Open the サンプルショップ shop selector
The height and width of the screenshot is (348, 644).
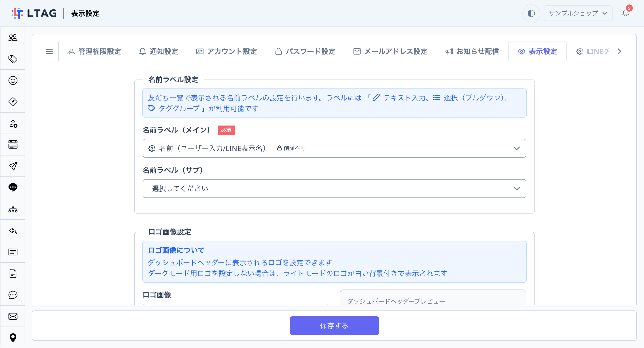click(x=578, y=13)
